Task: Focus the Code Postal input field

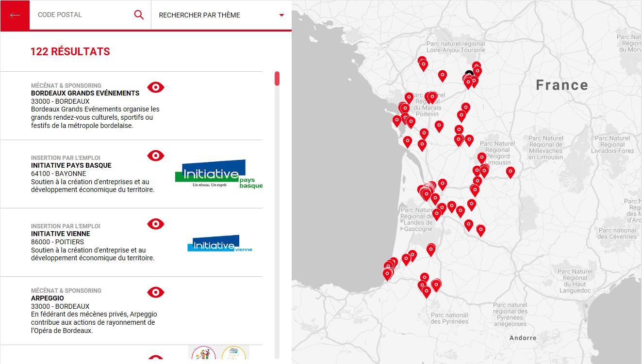Action: tap(82, 15)
